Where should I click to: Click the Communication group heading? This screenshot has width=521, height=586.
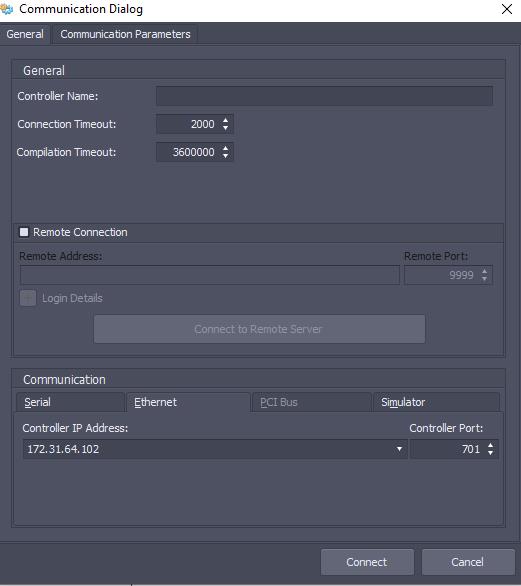(x=64, y=380)
